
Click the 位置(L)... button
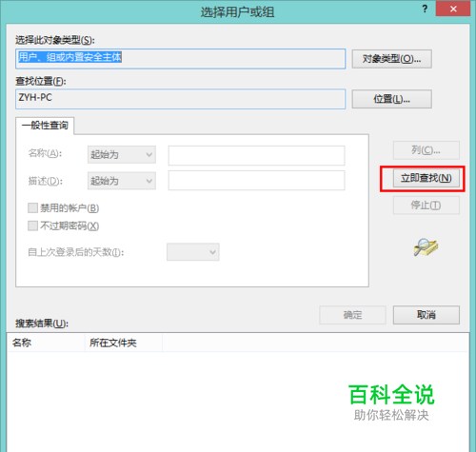(391, 99)
